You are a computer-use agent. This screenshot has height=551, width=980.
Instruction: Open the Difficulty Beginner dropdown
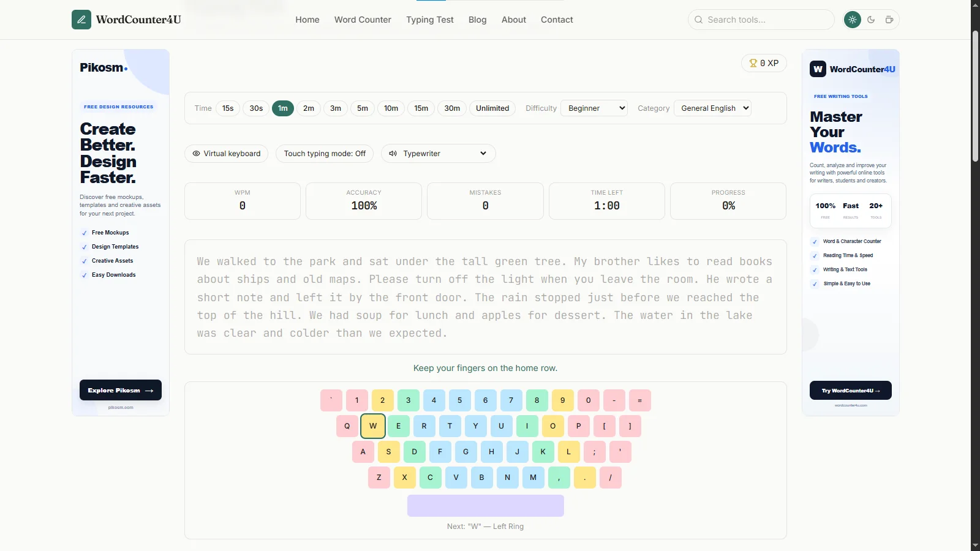click(x=594, y=108)
